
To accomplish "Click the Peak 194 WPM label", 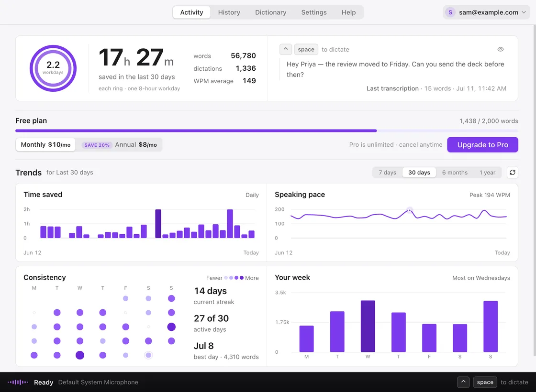I will (490, 195).
